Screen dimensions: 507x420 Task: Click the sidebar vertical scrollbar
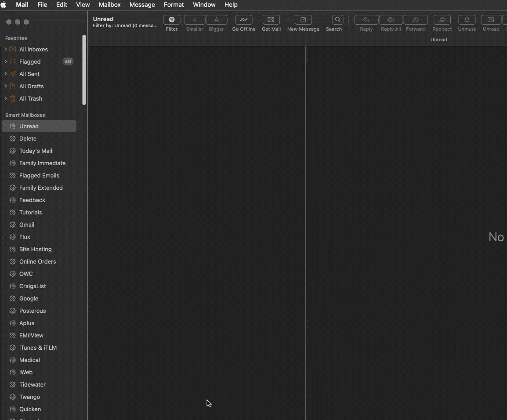(x=84, y=70)
